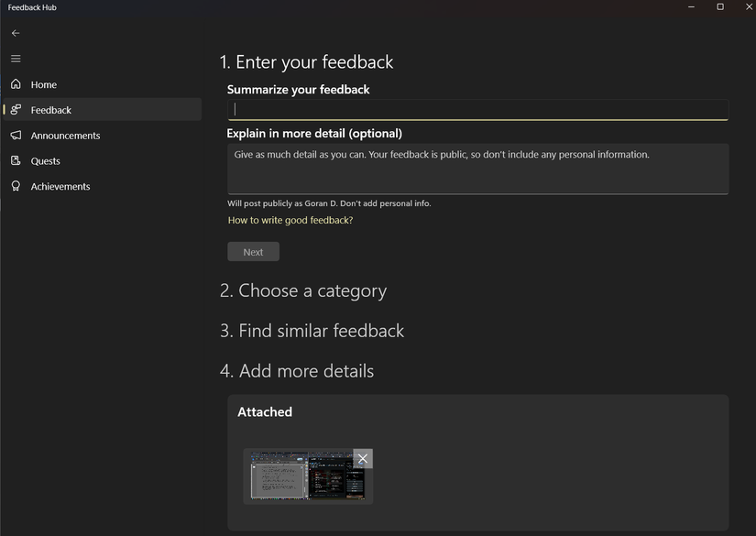Click the Quests icon in the sidebar
The width and height of the screenshot is (756, 536).
[x=15, y=160]
